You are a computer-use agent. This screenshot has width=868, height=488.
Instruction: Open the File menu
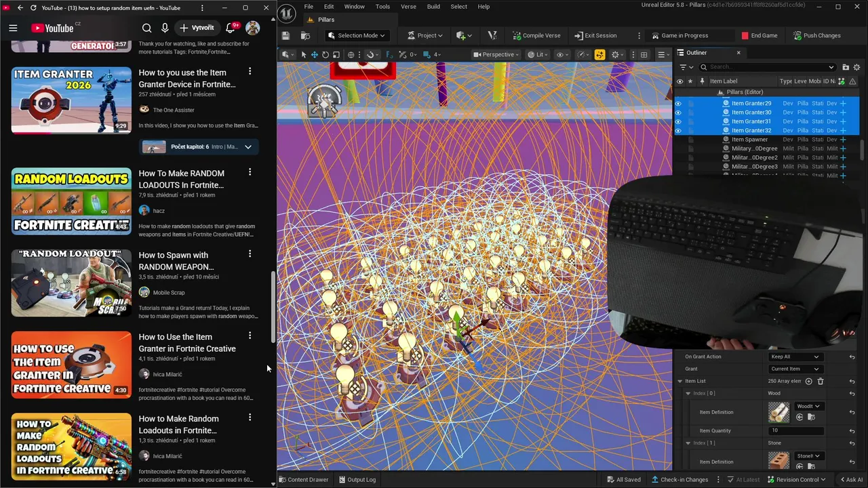tap(309, 7)
